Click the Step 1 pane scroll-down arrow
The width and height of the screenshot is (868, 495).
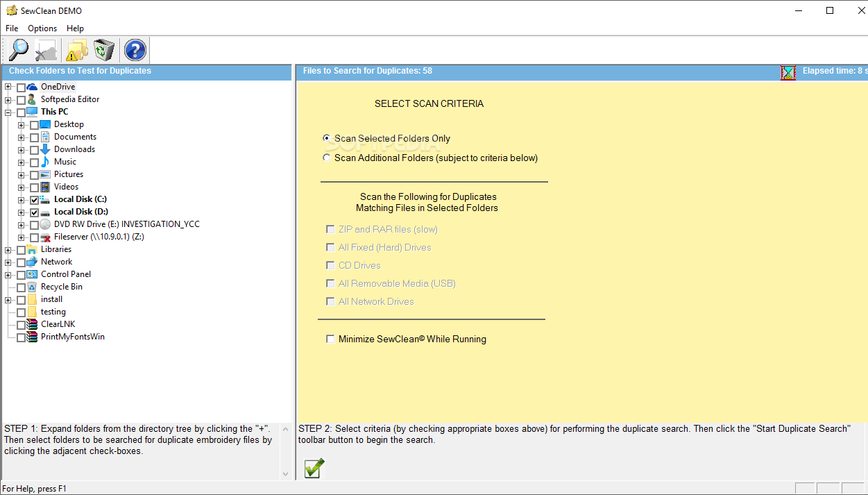click(285, 473)
